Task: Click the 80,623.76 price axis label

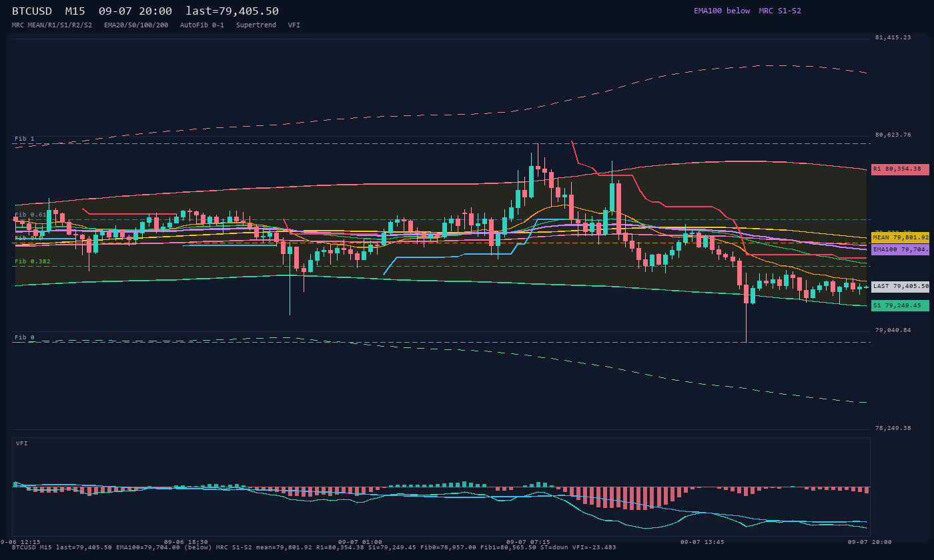Action: click(x=893, y=135)
